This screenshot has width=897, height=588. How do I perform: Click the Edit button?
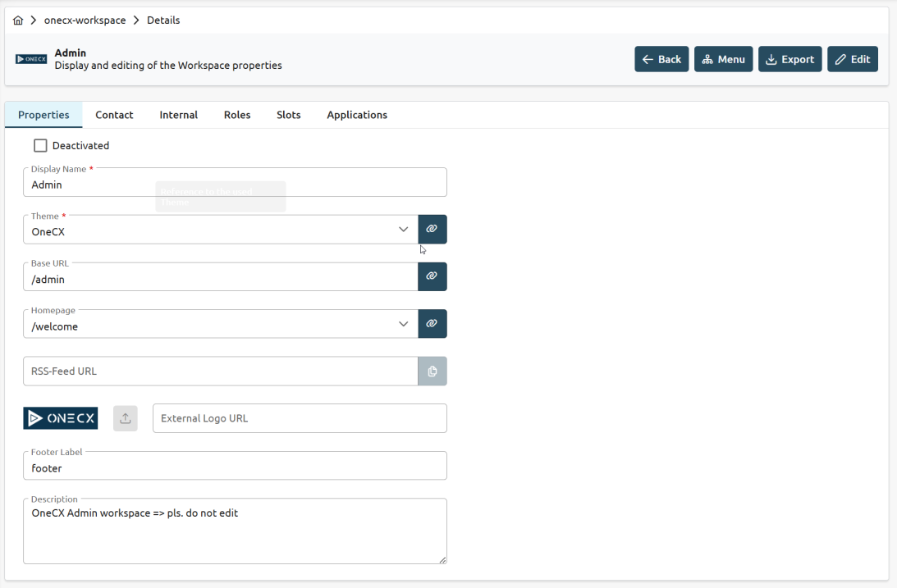point(852,59)
